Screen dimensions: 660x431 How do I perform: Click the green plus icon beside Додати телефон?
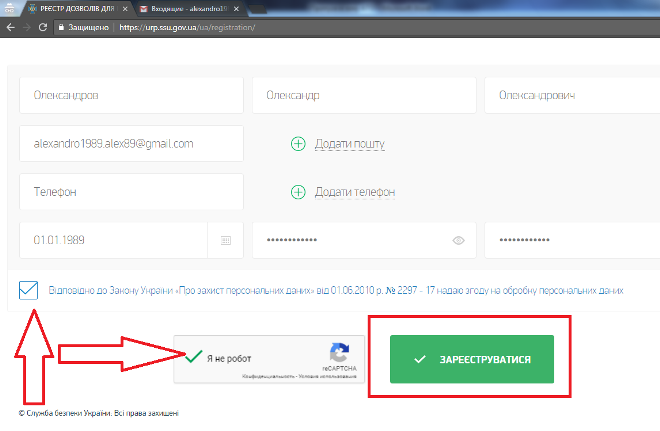click(298, 192)
